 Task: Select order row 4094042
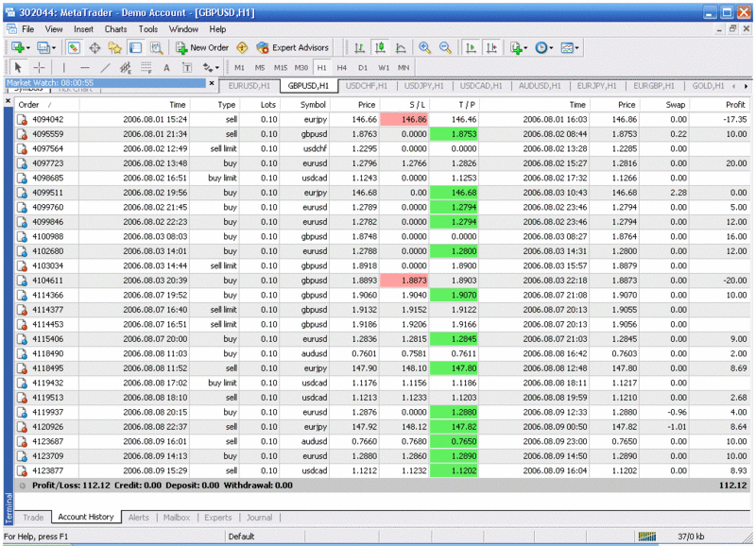tap(383, 120)
